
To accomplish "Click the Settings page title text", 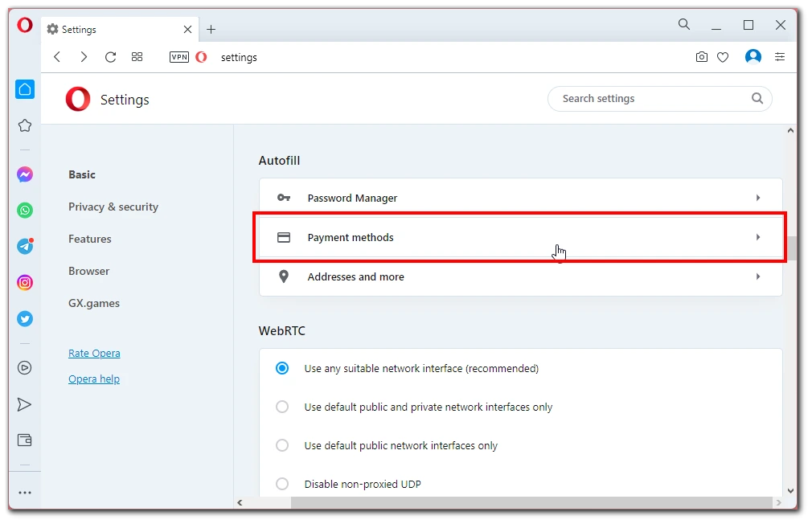I will (125, 100).
